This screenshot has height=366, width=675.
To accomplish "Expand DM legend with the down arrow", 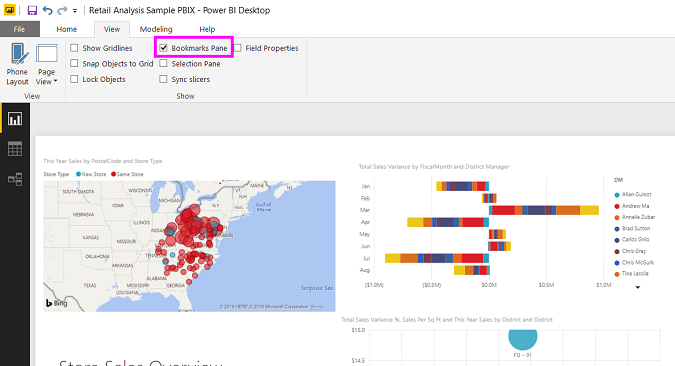I will [x=638, y=287].
